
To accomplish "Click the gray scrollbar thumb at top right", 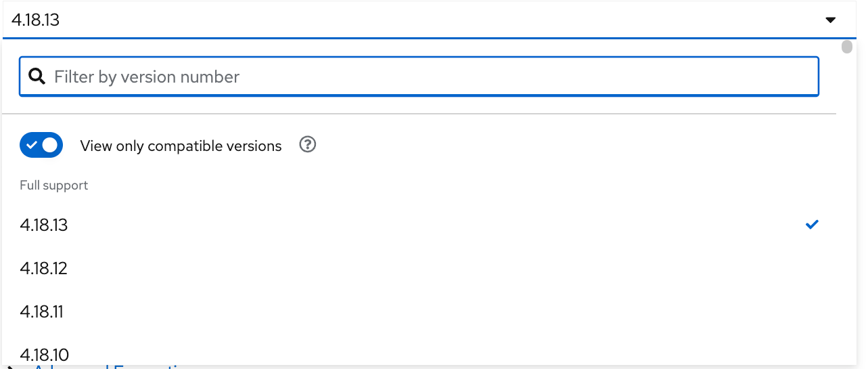I will 846,46.
